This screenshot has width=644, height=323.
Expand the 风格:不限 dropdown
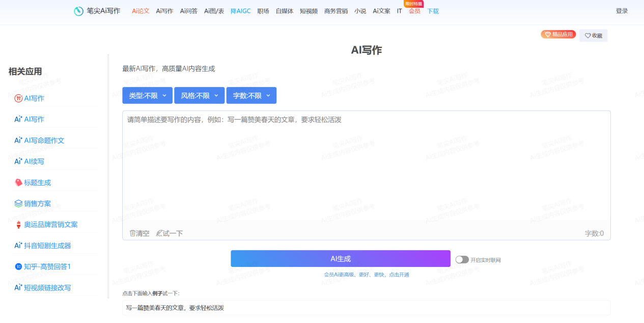[199, 95]
